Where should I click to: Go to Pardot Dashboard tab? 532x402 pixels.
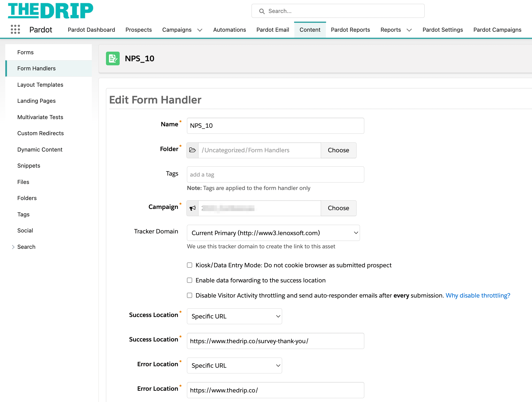point(91,30)
